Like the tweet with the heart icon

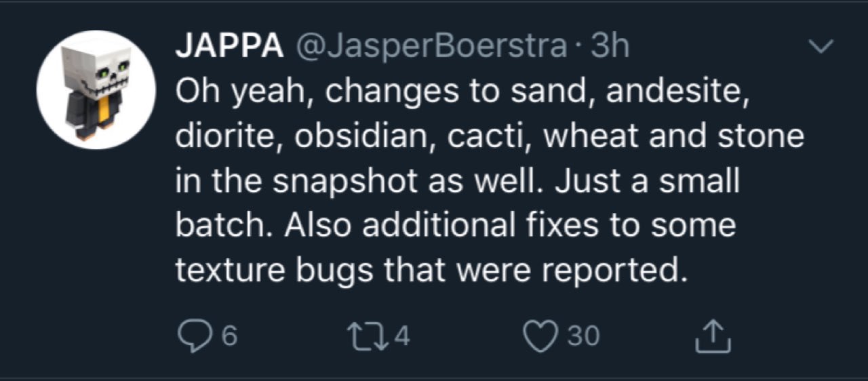(542, 335)
